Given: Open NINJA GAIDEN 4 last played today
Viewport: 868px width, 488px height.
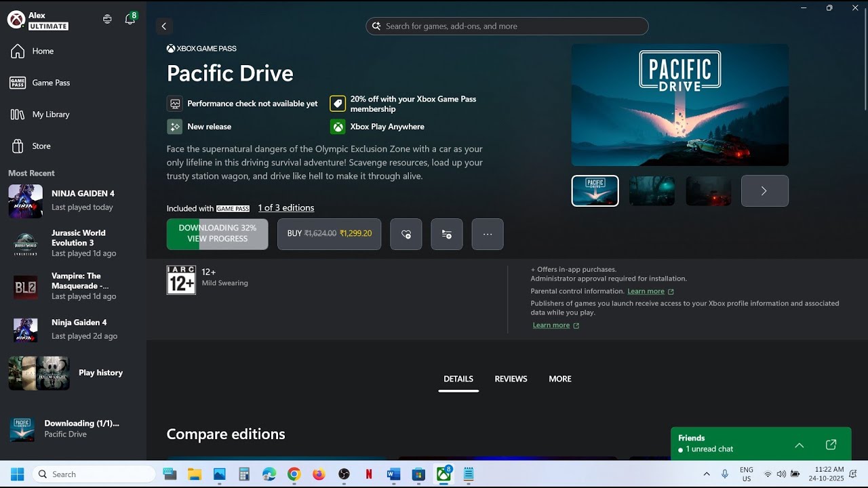Looking at the screenshot, I should coord(73,201).
